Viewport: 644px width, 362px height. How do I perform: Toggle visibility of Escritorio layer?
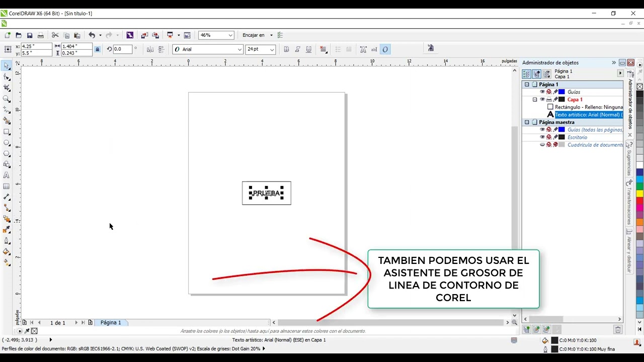point(542,137)
